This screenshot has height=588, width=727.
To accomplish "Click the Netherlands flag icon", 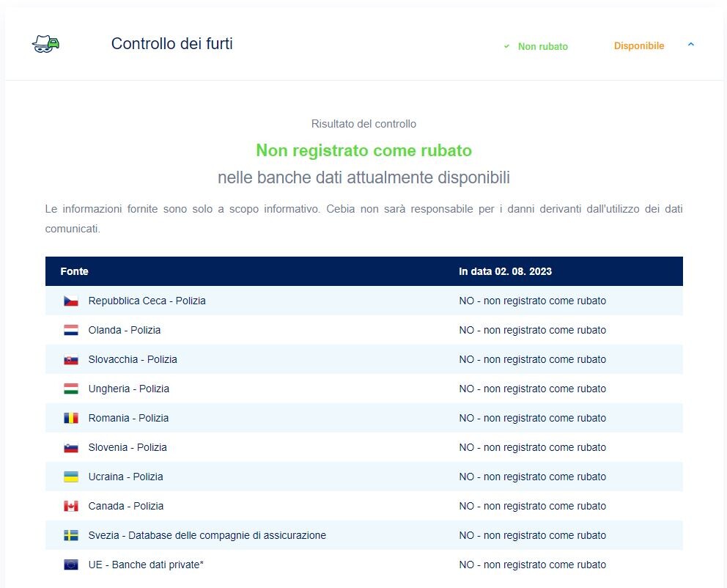I will pyautogui.click(x=71, y=330).
